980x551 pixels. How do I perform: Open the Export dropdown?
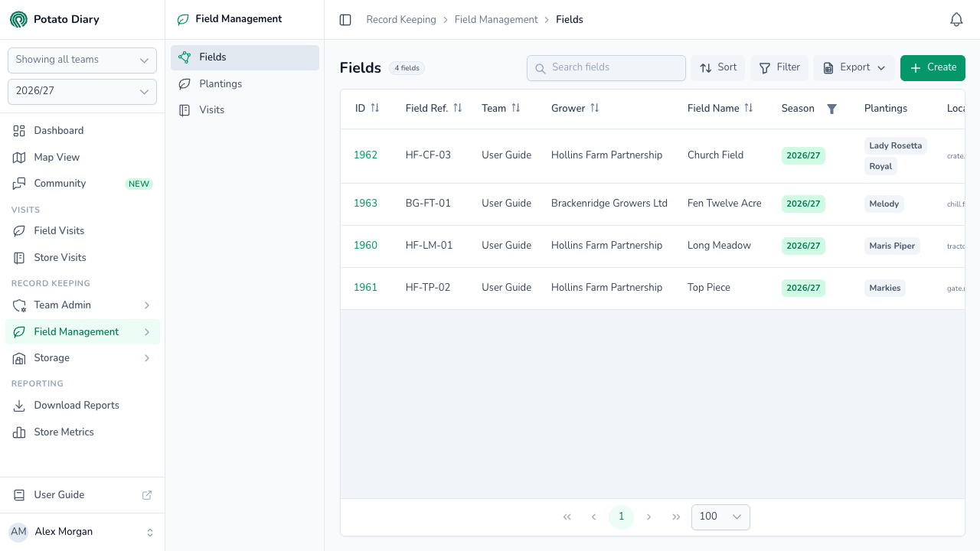854,67
